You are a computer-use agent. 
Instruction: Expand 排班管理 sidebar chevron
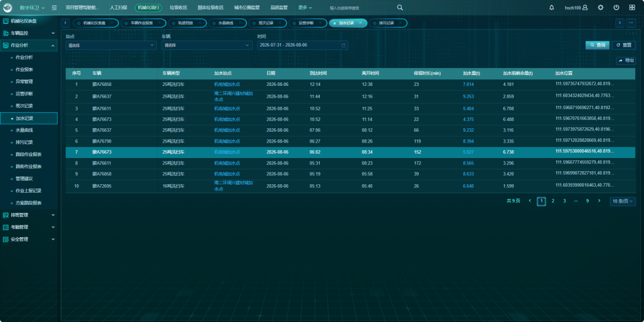[x=52, y=215]
